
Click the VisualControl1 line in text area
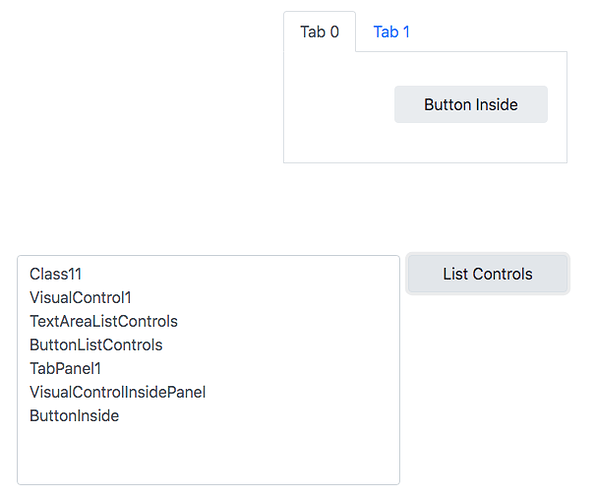[81, 298]
